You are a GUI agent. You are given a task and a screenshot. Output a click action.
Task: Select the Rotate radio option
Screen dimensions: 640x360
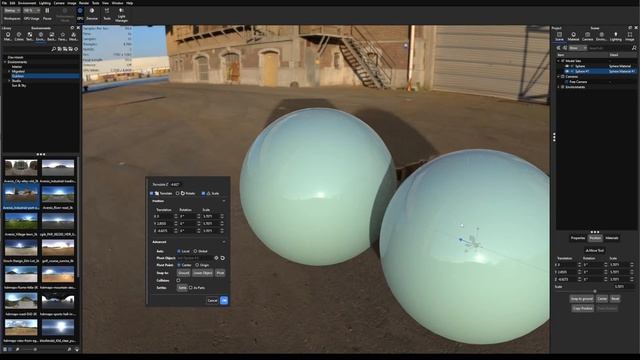point(178,193)
